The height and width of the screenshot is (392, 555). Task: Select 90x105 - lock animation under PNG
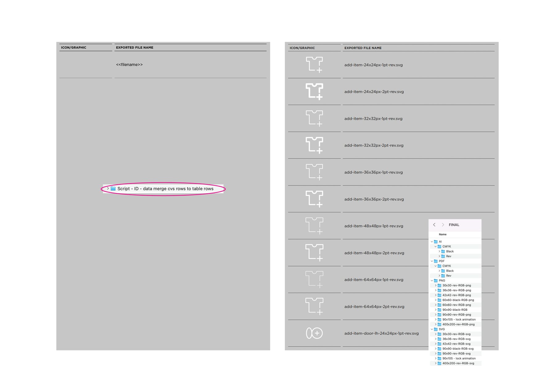pyautogui.click(x=455, y=320)
